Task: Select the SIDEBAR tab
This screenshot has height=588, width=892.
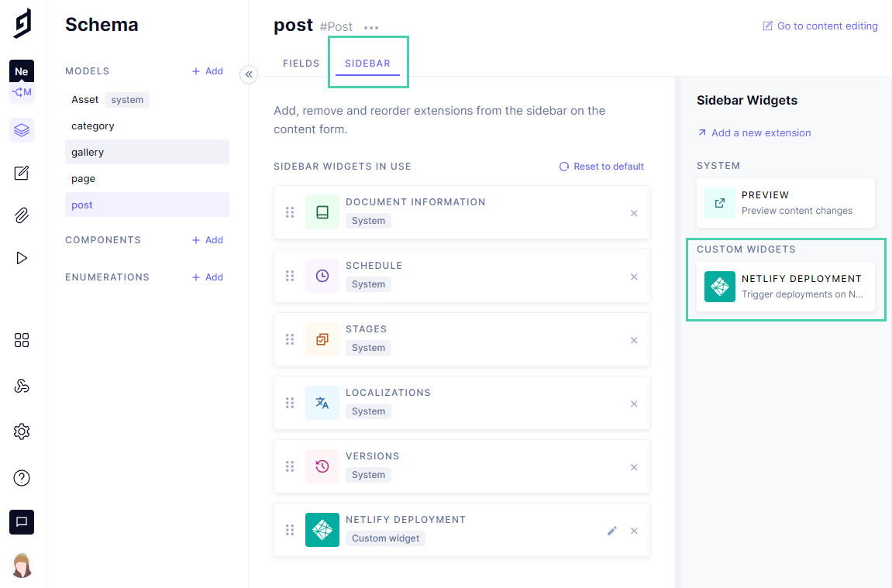Action: point(367,63)
